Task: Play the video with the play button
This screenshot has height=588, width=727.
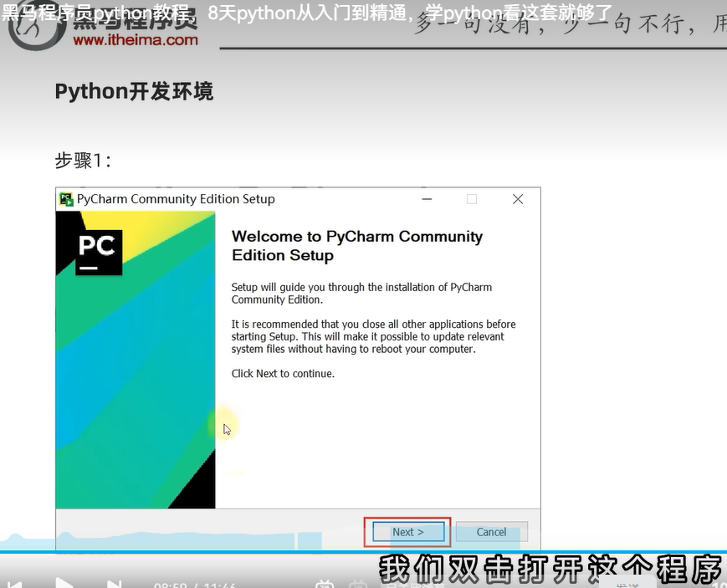Action: 64,583
